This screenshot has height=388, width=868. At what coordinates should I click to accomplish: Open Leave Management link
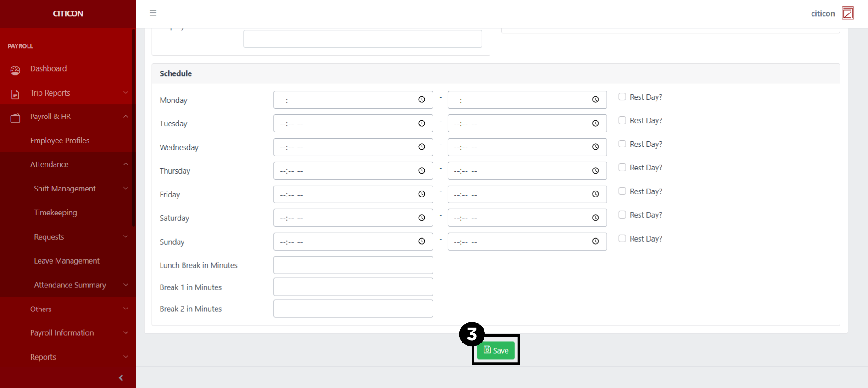pyautogui.click(x=67, y=261)
